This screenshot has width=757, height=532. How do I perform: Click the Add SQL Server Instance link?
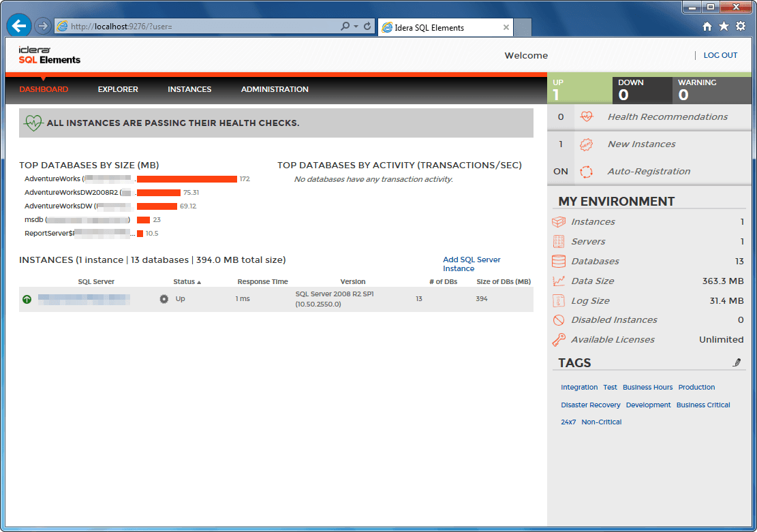(472, 264)
